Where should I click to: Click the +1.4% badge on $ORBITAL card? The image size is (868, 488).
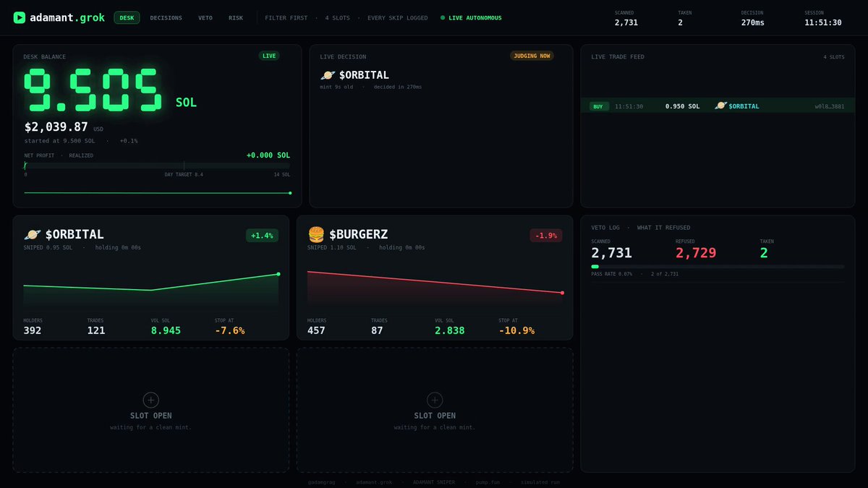click(262, 236)
